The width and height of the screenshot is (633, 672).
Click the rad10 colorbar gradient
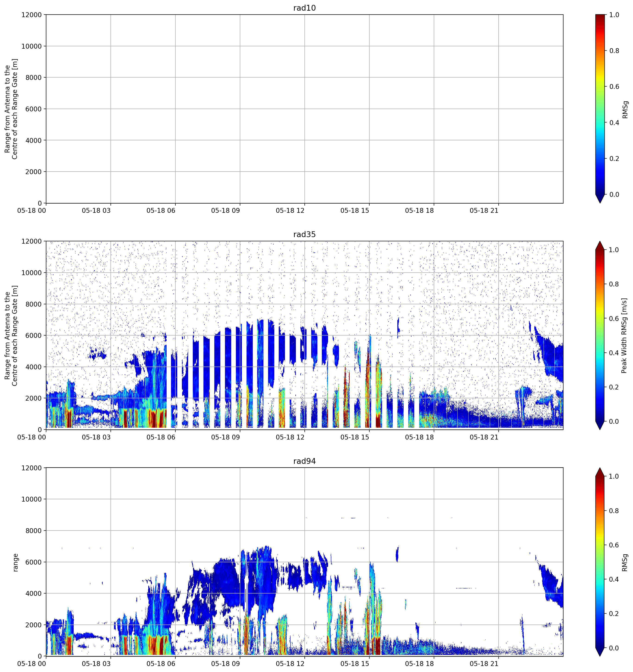(600, 104)
